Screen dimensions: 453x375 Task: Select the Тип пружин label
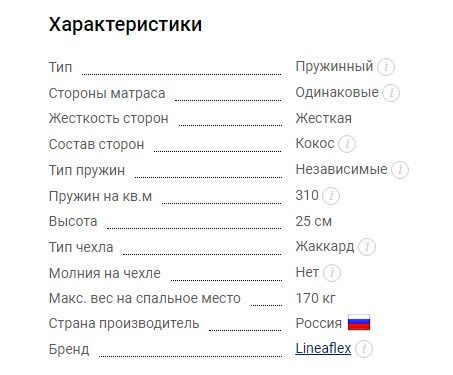coord(87,170)
